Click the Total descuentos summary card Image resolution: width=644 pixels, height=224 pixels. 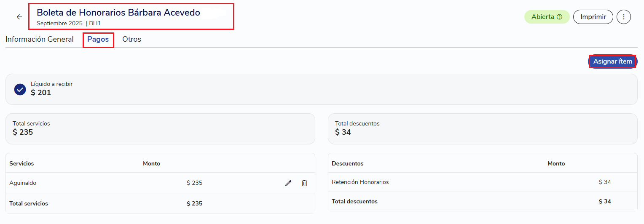point(483,129)
